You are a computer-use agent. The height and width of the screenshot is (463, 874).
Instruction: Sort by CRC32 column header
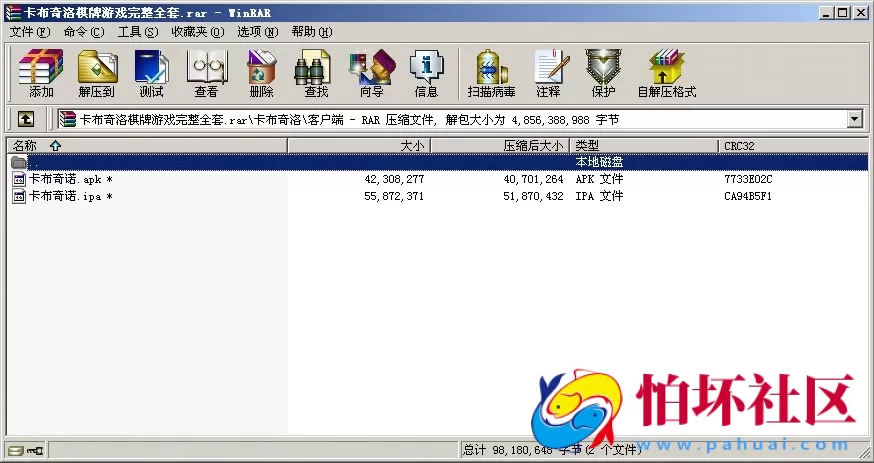click(793, 146)
